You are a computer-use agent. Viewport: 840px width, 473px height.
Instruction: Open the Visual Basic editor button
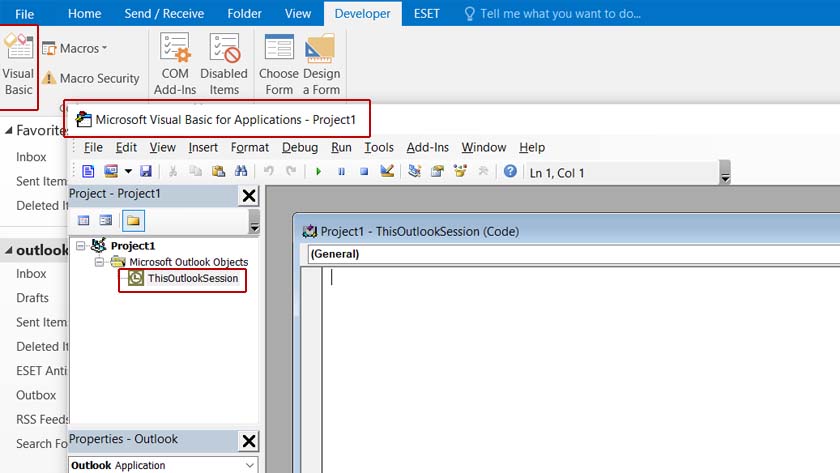click(19, 65)
